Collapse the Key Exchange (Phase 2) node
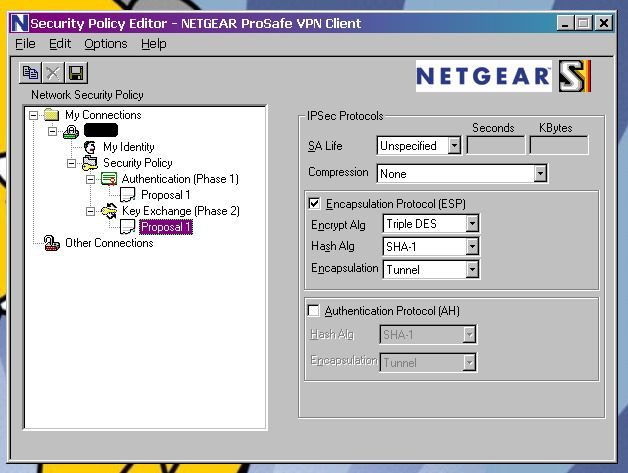This screenshot has width=628, height=473. coord(91,211)
